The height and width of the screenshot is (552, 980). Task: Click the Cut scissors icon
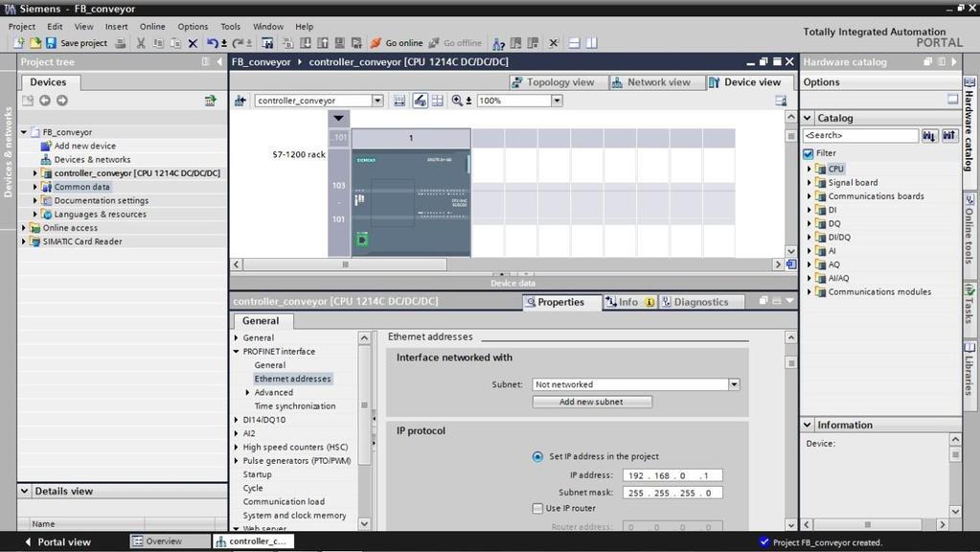tap(141, 43)
